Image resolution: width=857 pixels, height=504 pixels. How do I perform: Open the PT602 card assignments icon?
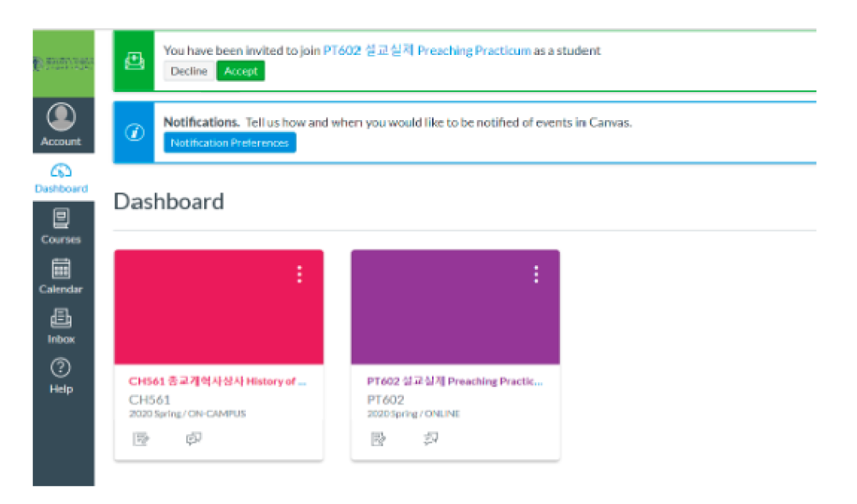pyautogui.click(x=379, y=439)
